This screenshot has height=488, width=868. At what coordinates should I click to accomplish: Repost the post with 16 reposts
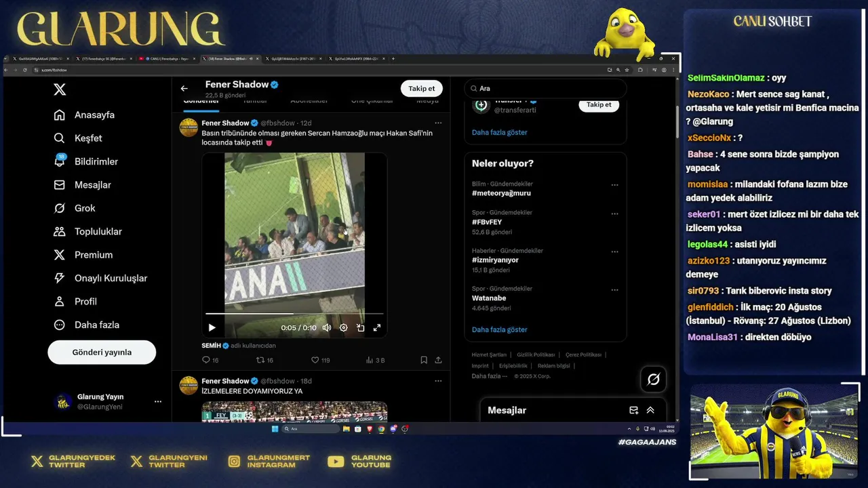pos(264,360)
